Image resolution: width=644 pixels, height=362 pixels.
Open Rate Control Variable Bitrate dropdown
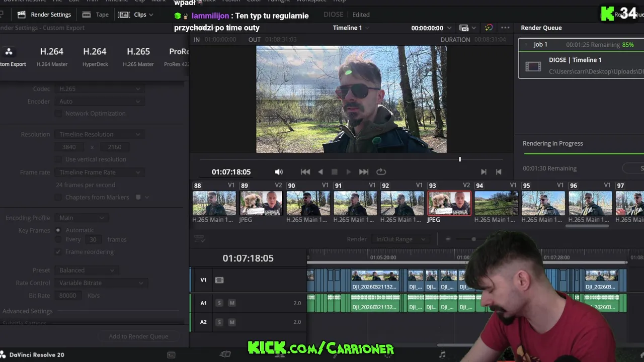[100, 283]
